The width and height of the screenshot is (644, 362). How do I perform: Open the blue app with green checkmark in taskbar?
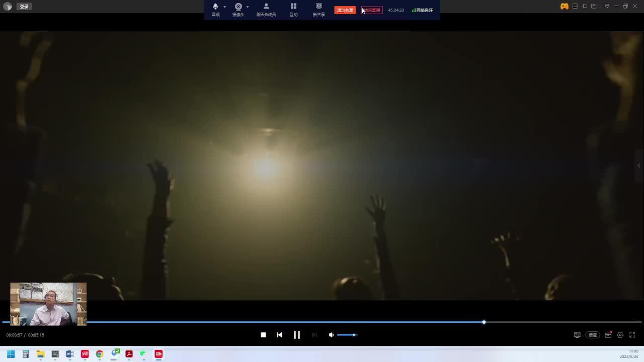[x=115, y=353]
